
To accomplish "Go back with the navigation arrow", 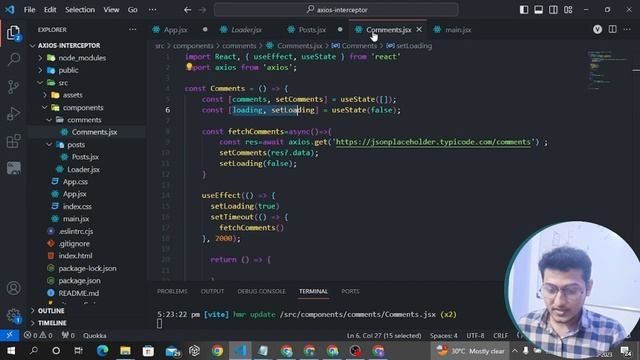I will [187, 10].
